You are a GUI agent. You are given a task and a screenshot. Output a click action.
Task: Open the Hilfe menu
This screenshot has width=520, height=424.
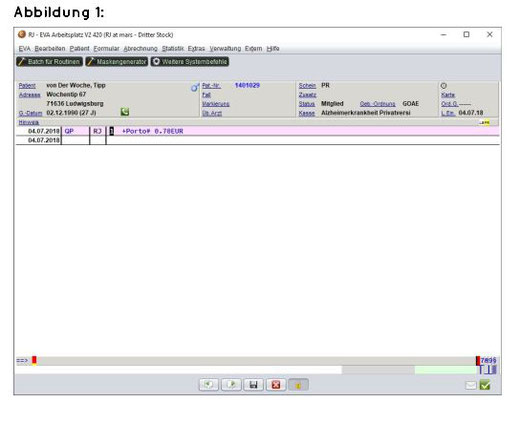click(273, 49)
